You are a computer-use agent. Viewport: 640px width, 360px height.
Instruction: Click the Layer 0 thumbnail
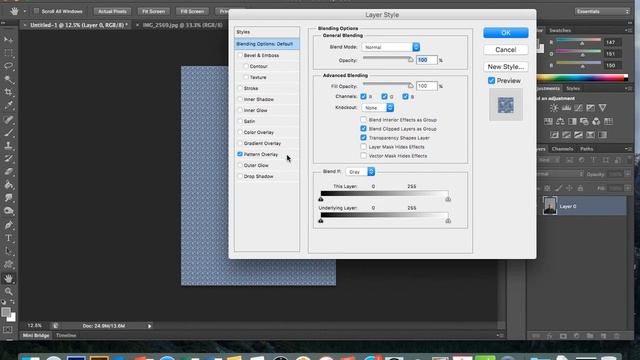pyautogui.click(x=550, y=206)
